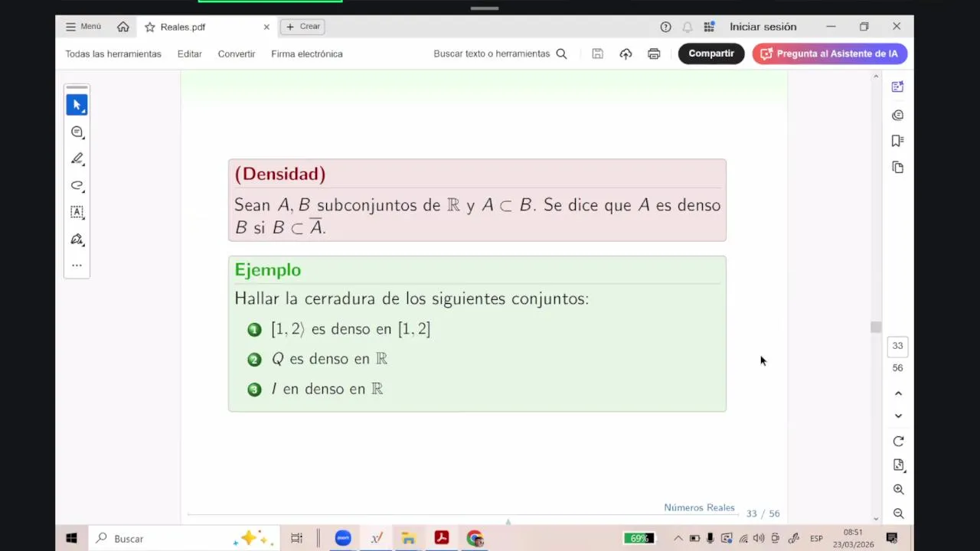
Task: Click the zoom out magnifier icon
Action: click(898, 514)
